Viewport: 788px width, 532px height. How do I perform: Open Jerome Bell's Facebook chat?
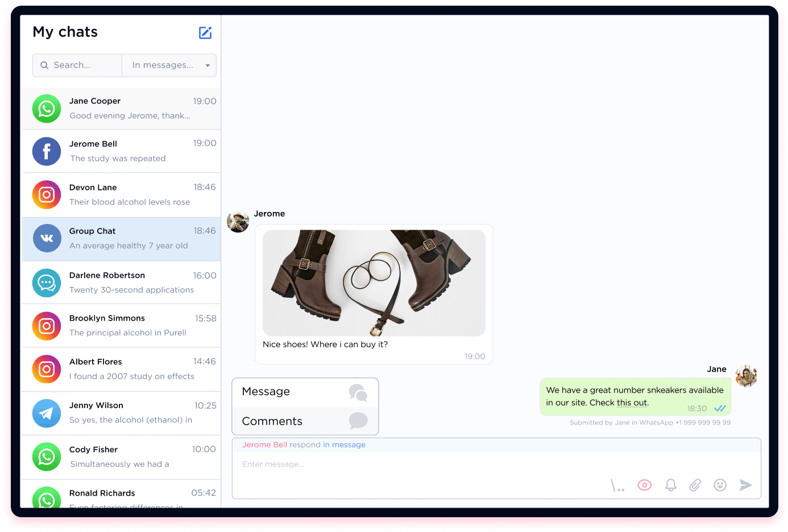pos(121,151)
